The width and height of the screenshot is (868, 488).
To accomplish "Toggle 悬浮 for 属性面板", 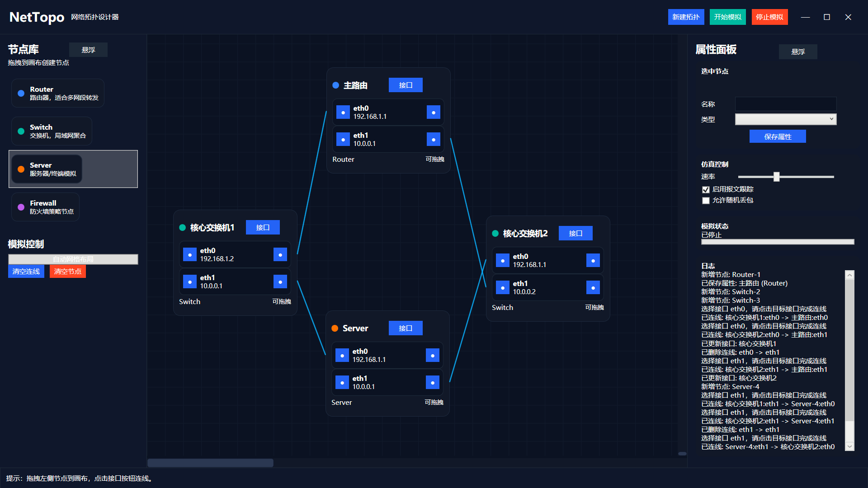I will pyautogui.click(x=797, y=52).
